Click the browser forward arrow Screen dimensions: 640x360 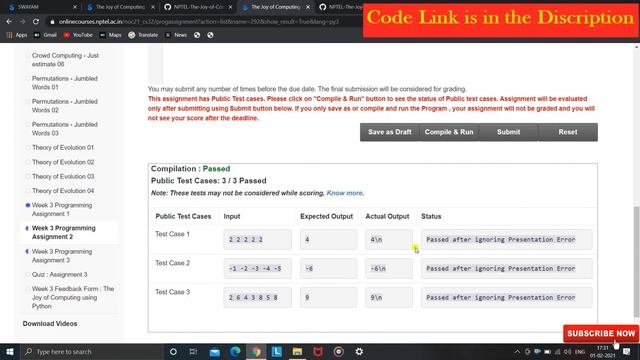coord(22,21)
